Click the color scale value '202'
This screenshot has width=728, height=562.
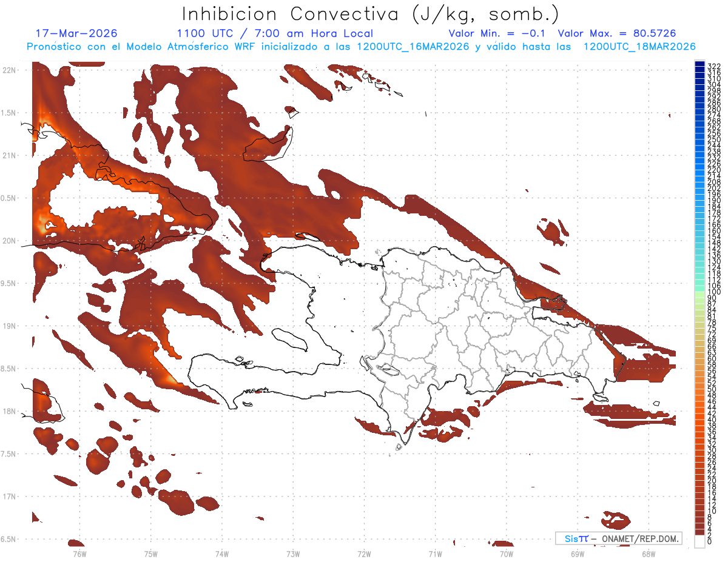pos(714,188)
